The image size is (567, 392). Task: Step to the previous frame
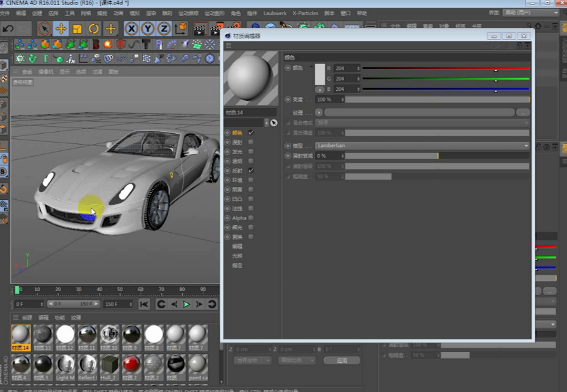coord(174,304)
